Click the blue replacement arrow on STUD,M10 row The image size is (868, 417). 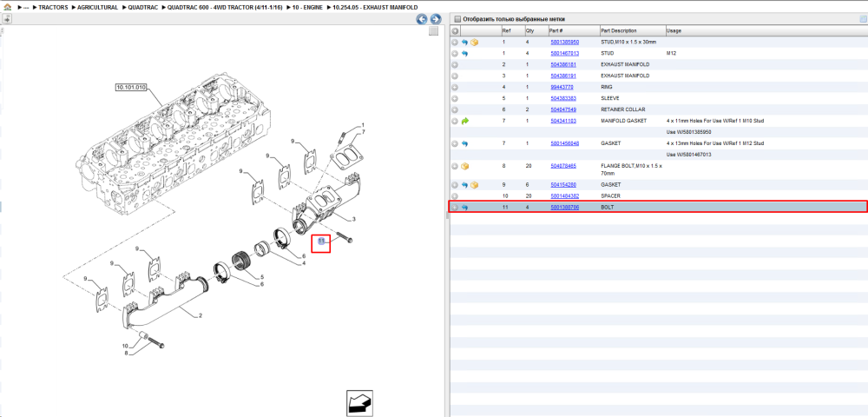(464, 42)
